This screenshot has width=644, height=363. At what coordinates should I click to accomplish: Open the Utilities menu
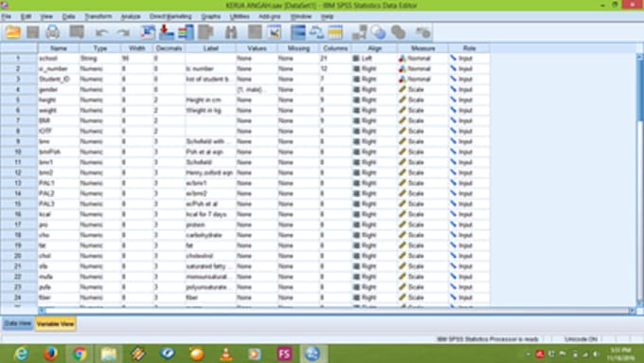(x=240, y=16)
